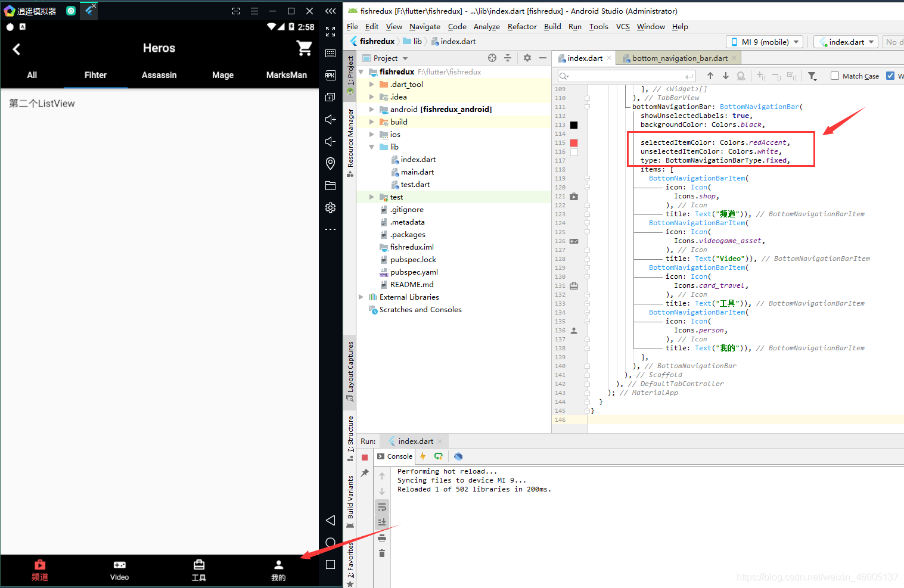Click hot restart icon in Run console
The image size is (904, 588).
pyautogui.click(x=439, y=456)
